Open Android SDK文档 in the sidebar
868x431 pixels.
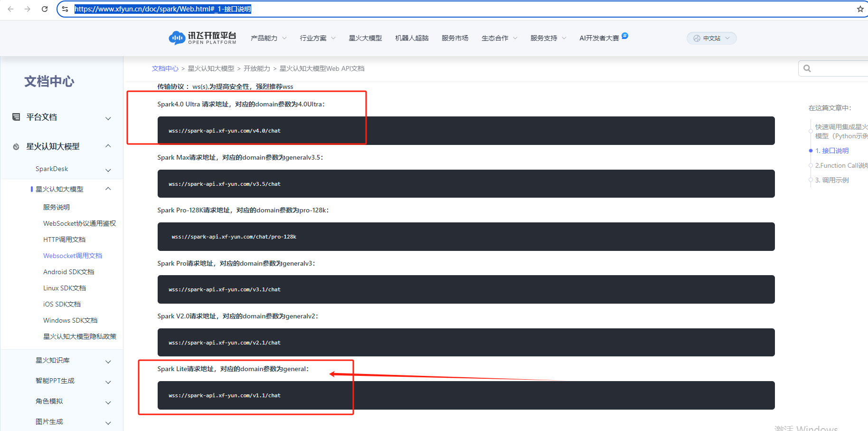click(68, 272)
